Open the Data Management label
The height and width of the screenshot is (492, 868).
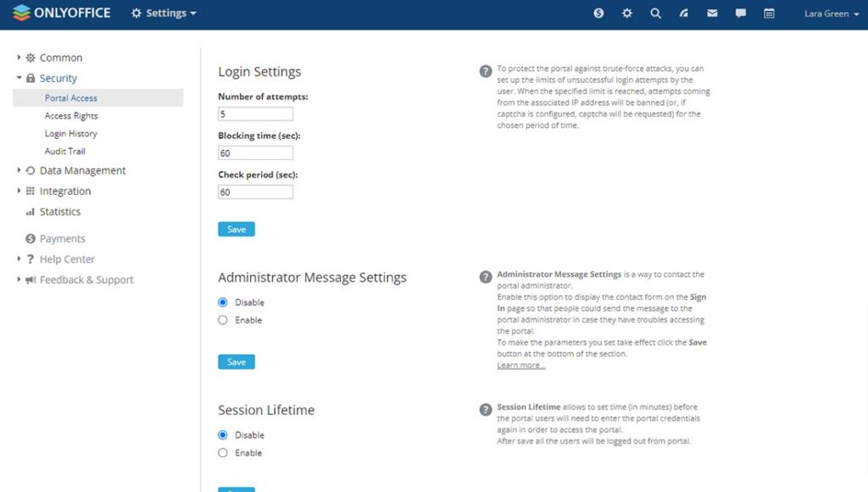[82, 170]
